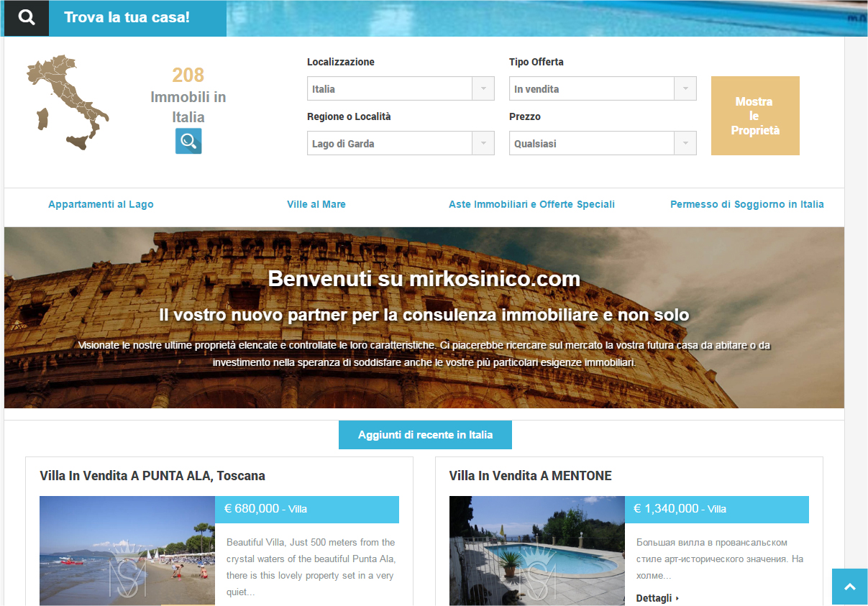Click arrow of Tipo Offerta combo box
This screenshot has width=868, height=606.
tap(685, 89)
